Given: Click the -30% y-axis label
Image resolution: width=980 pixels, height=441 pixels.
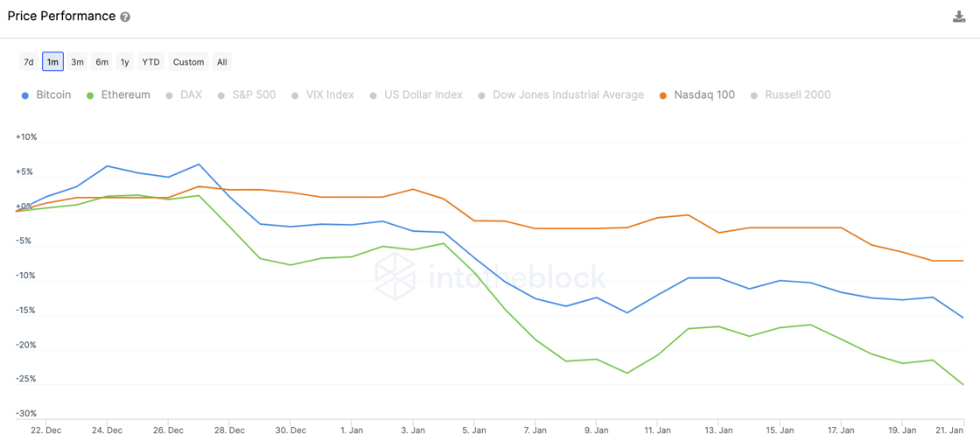Looking at the screenshot, I should [x=26, y=414].
